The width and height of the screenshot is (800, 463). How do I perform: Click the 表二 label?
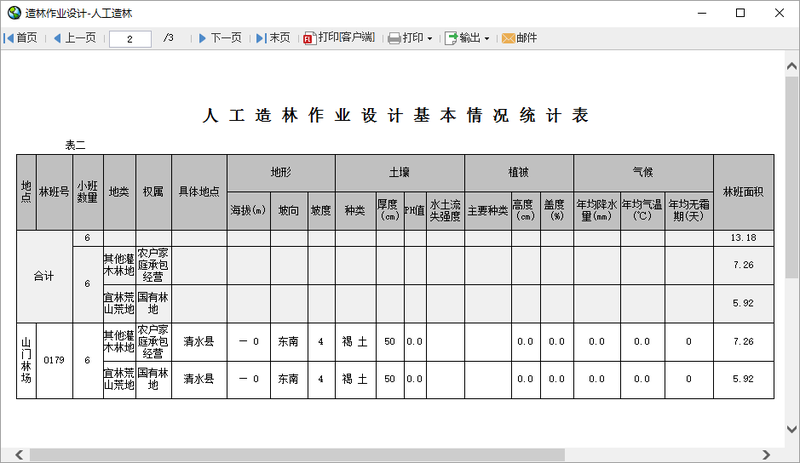[75, 145]
